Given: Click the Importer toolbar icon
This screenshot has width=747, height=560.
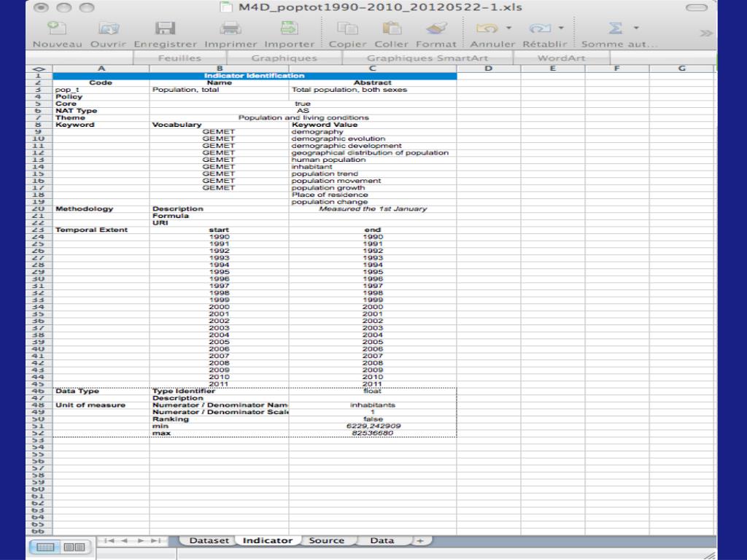Looking at the screenshot, I should [289, 28].
